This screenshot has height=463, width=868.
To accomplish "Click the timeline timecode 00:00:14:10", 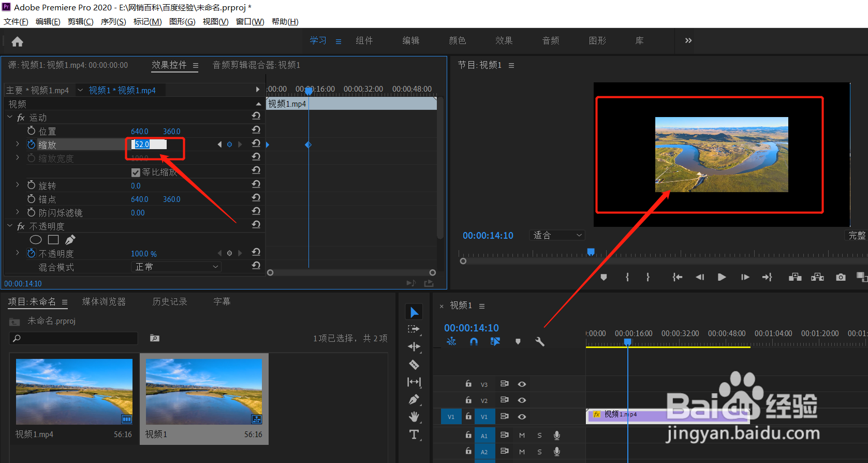I will tap(472, 328).
